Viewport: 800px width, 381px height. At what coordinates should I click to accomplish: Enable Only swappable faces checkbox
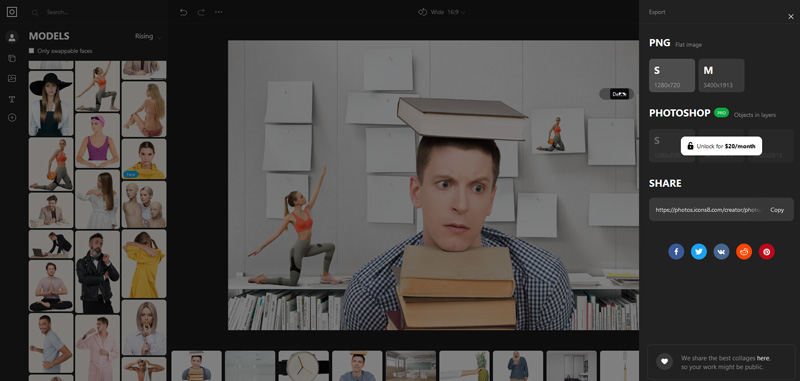tap(32, 51)
